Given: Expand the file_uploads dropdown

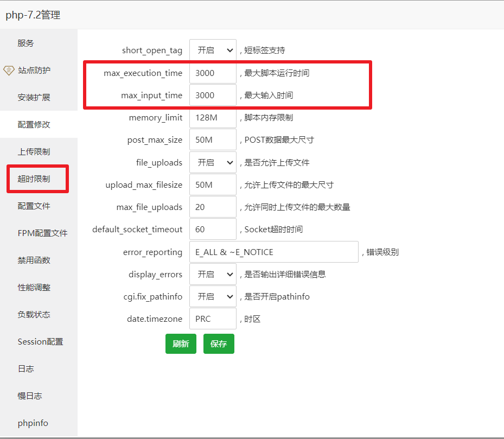Looking at the screenshot, I should coord(213,162).
